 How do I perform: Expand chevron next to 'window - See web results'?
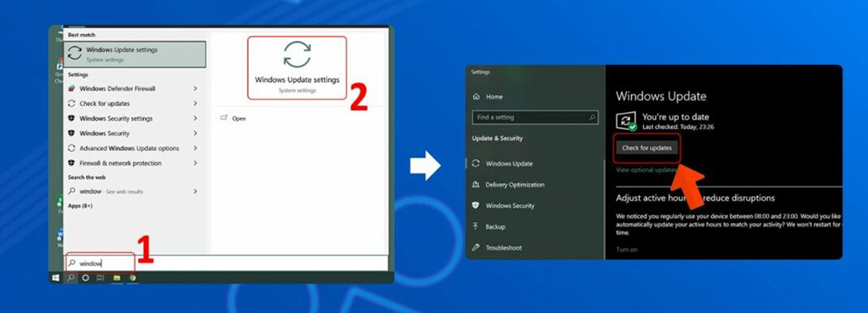195,192
